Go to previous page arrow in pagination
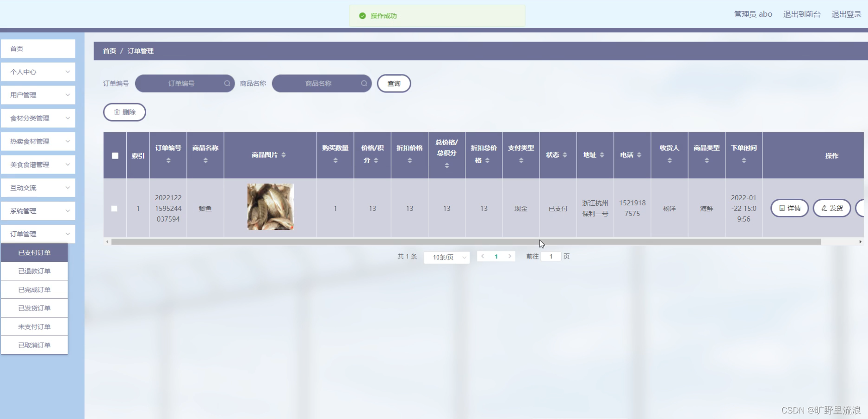 [x=483, y=256]
